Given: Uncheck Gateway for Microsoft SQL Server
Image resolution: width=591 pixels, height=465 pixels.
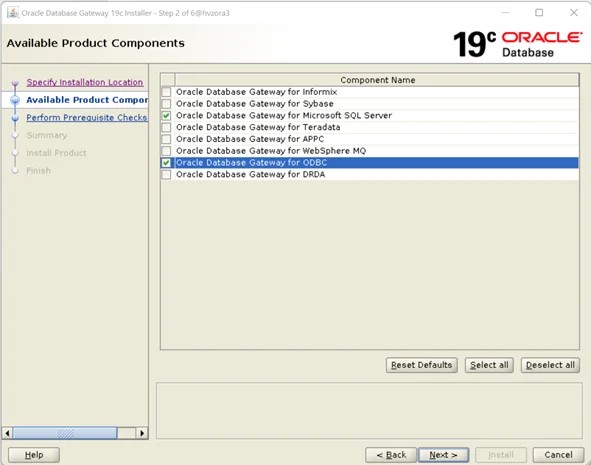Looking at the screenshot, I should [166, 115].
